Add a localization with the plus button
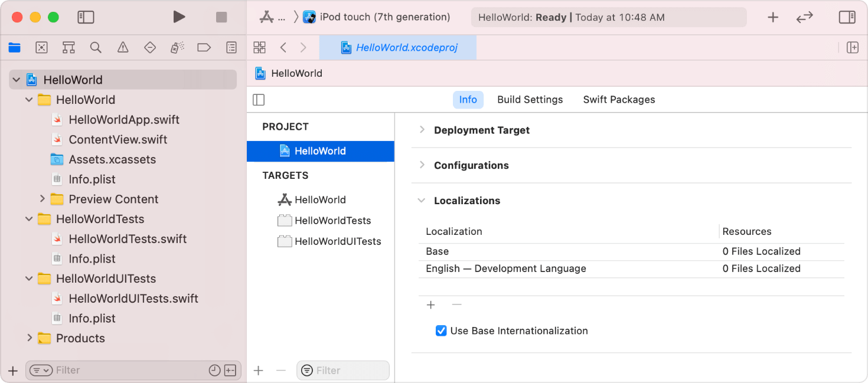 [x=431, y=305]
